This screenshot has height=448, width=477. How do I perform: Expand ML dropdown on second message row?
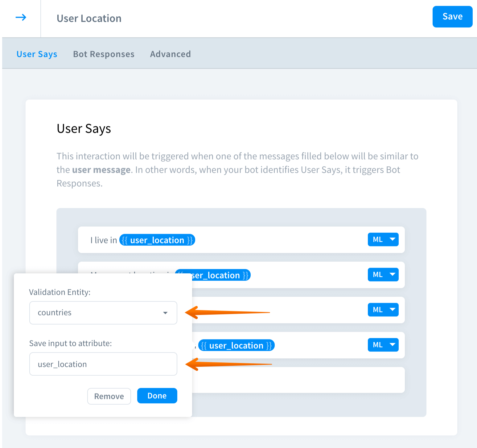383,275
